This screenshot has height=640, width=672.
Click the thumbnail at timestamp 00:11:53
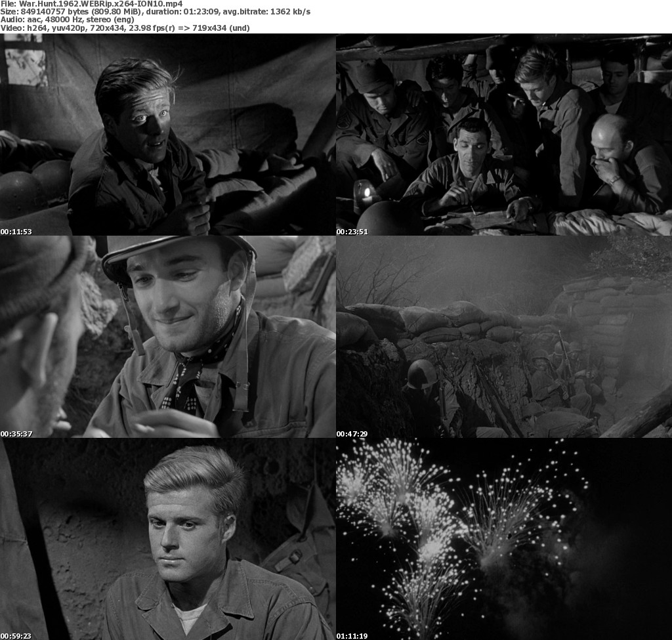pyautogui.click(x=168, y=135)
